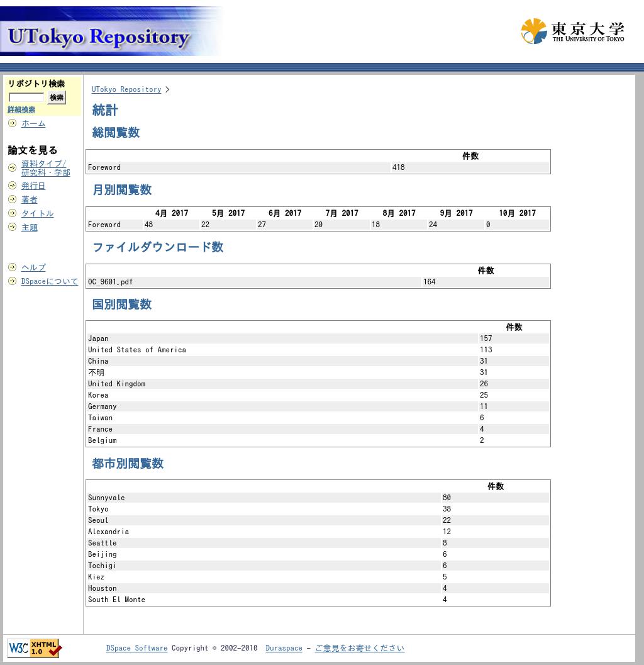This screenshot has width=644, height=665.
Task: Click the Alexandria city row
Action: point(318,532)
